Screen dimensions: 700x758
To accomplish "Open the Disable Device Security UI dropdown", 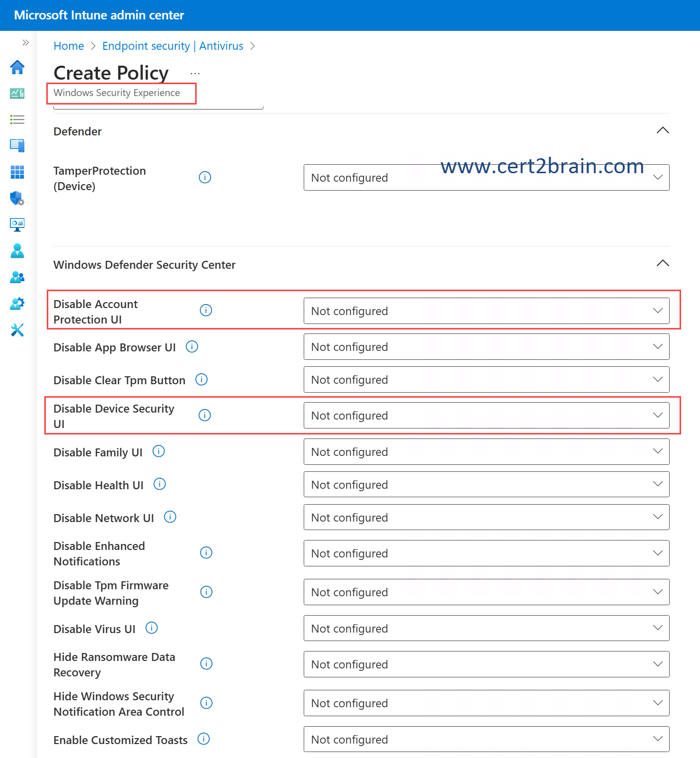I will coord(486,416).
